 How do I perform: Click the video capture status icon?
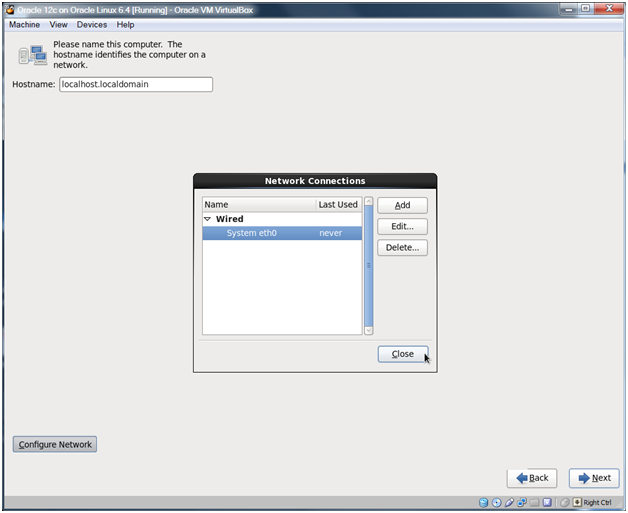pyautogui.click(x=547, y=503)
